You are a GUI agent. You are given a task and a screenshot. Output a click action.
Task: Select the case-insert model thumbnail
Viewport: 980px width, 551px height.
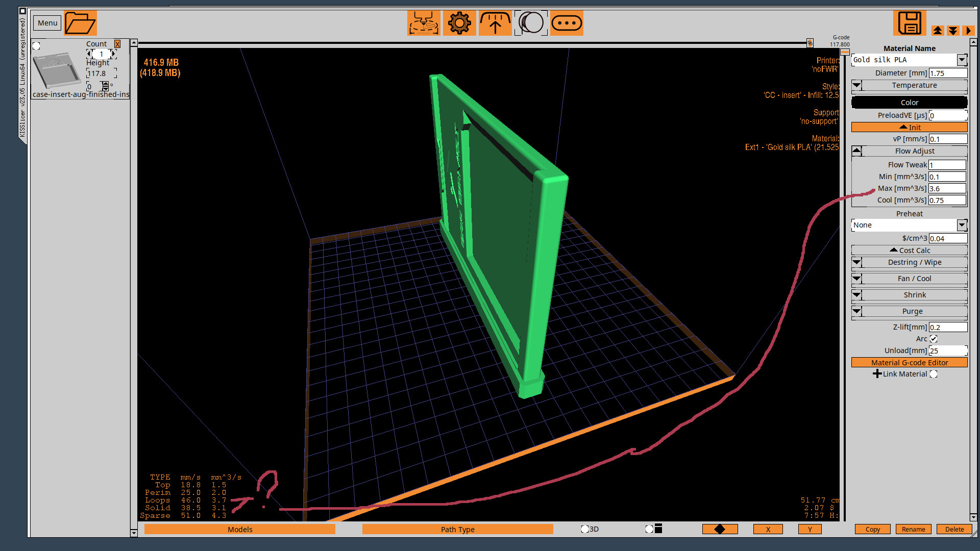tap(57, 70)
